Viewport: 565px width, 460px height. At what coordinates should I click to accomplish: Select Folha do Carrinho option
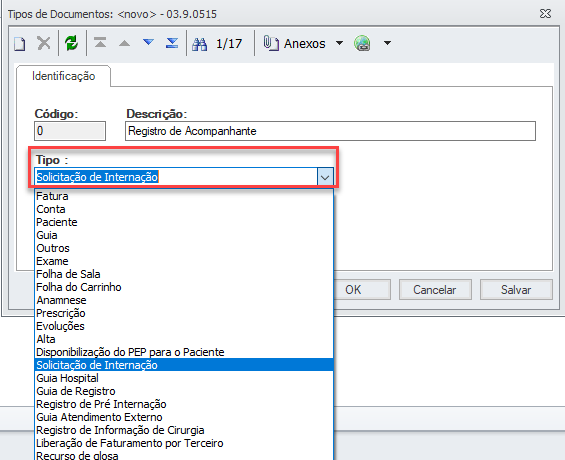pos(184,287)
